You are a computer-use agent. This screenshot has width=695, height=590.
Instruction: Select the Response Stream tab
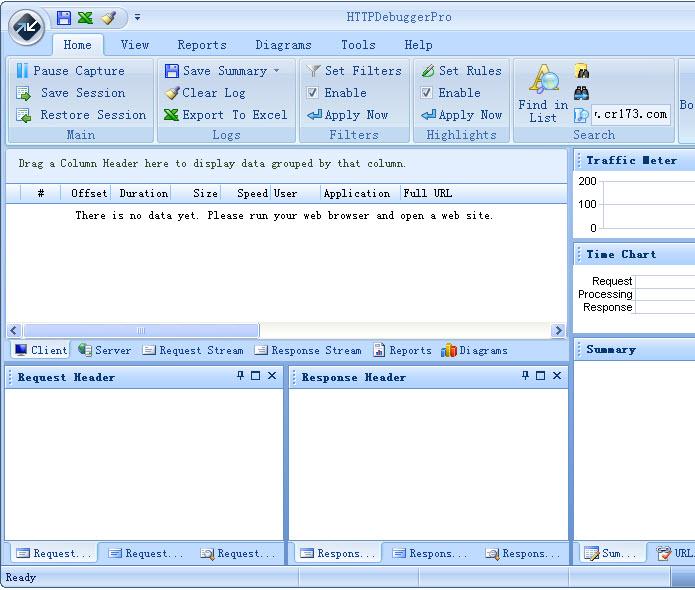[x=308, y=350]
